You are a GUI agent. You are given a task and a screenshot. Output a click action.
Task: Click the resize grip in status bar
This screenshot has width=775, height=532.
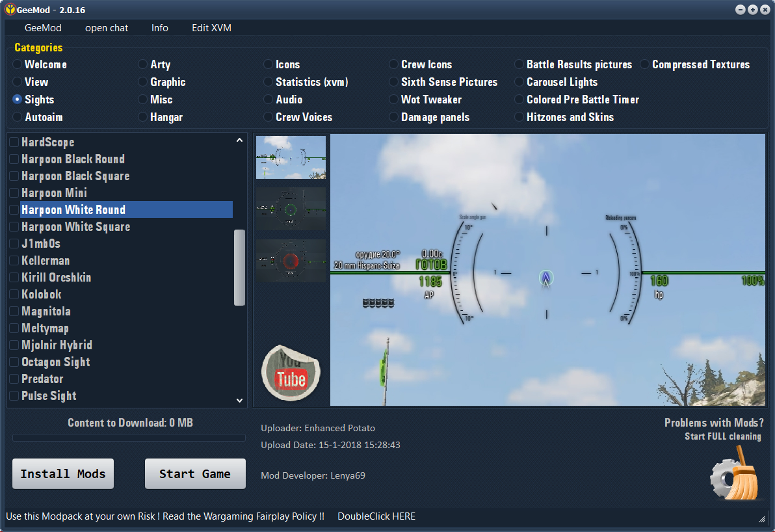point(761,518)
